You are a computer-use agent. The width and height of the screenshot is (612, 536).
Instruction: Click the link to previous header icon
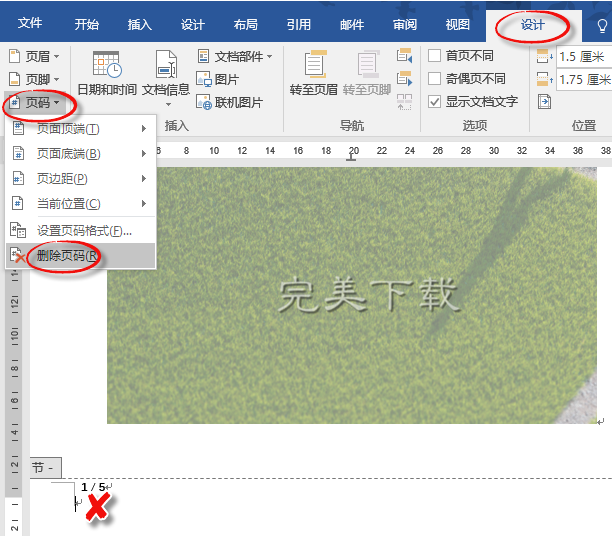pyautogui.click(x=404, y=102)
